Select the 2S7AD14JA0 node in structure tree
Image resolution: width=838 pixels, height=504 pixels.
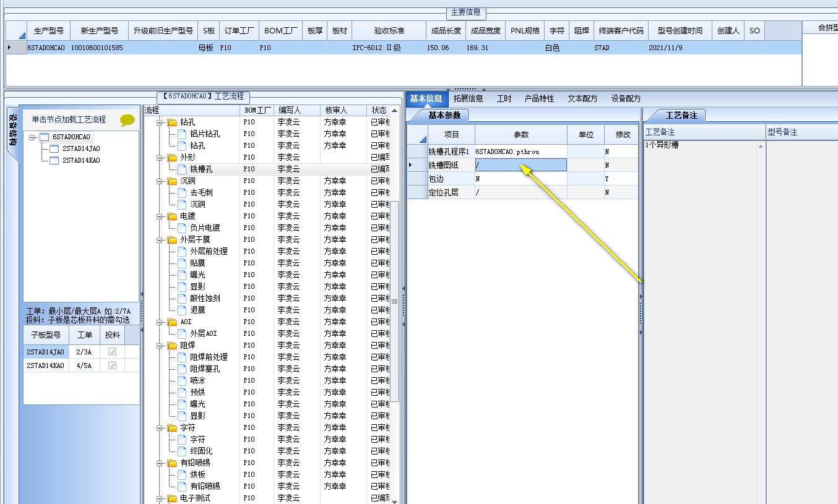coord(81,148)
